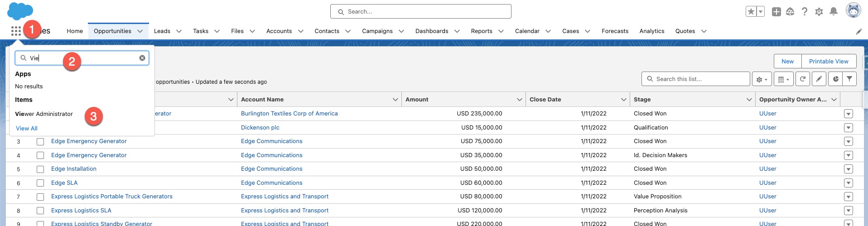Image resolution: width=868 pixels, height=226 pixels.
Task: Tick Express Logistics Portable Truck Generators checkbox
Action: tap(40, 197)
